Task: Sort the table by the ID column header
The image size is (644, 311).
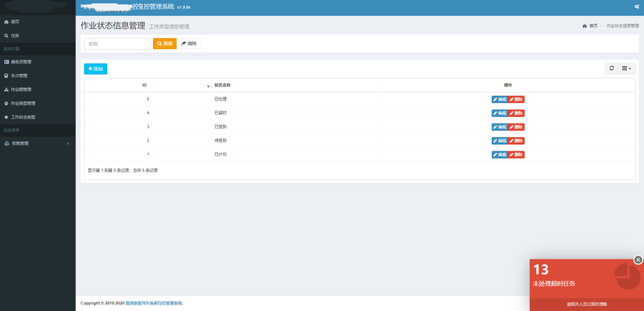Action: click(148, 85)
